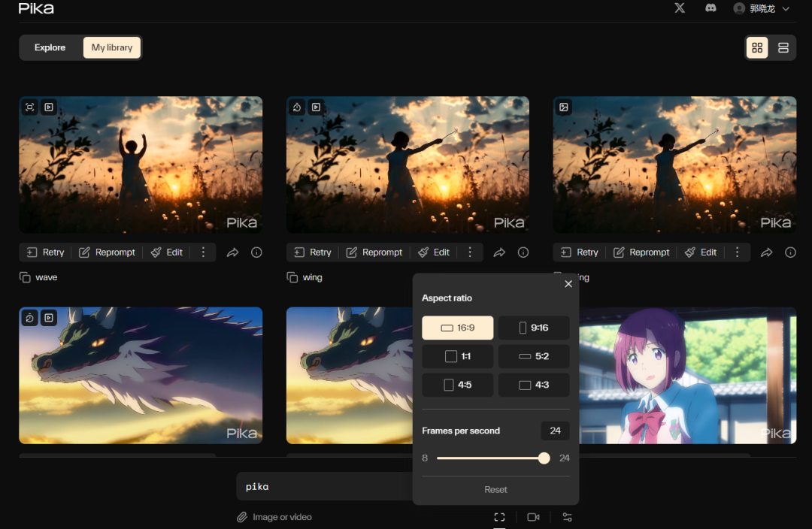Open the camera control settings icon

pos(533,517)
